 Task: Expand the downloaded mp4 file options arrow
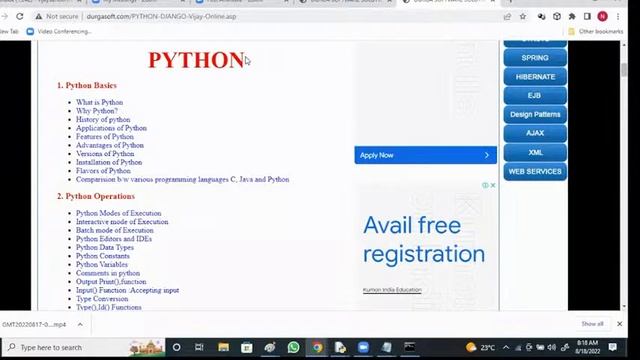[x=80, y=324]
